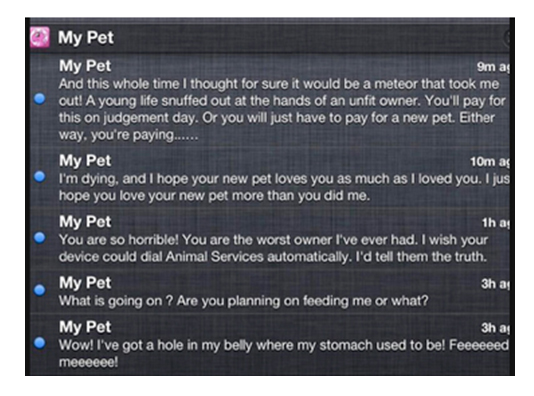Viewport: 534px width, 396px height.
Task: Click blue dot beside "What is going on" notification
Action: (x=40, y=290)
